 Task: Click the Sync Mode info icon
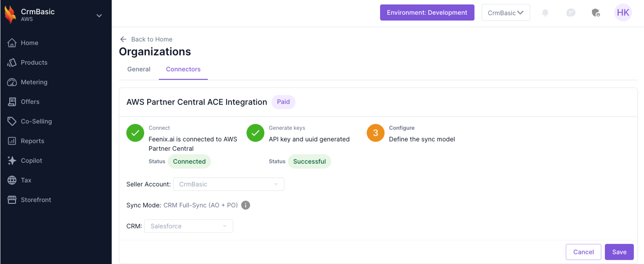(x=246, y=205)
